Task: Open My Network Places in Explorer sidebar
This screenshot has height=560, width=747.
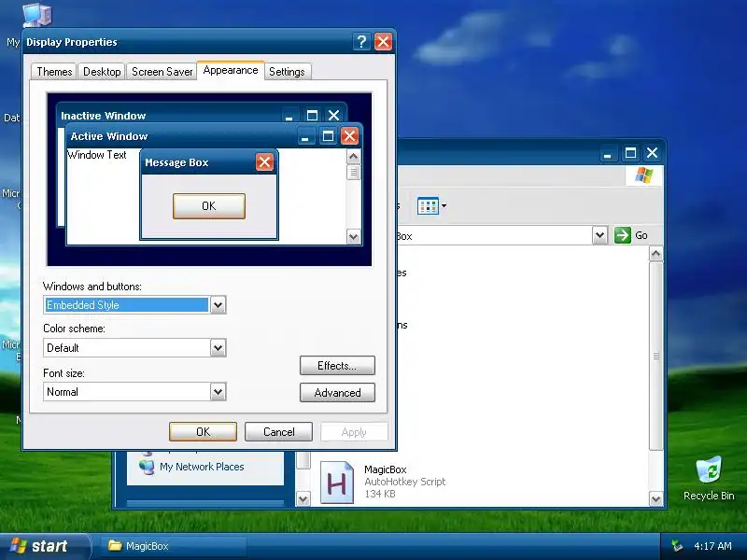Action: point(191,467)
